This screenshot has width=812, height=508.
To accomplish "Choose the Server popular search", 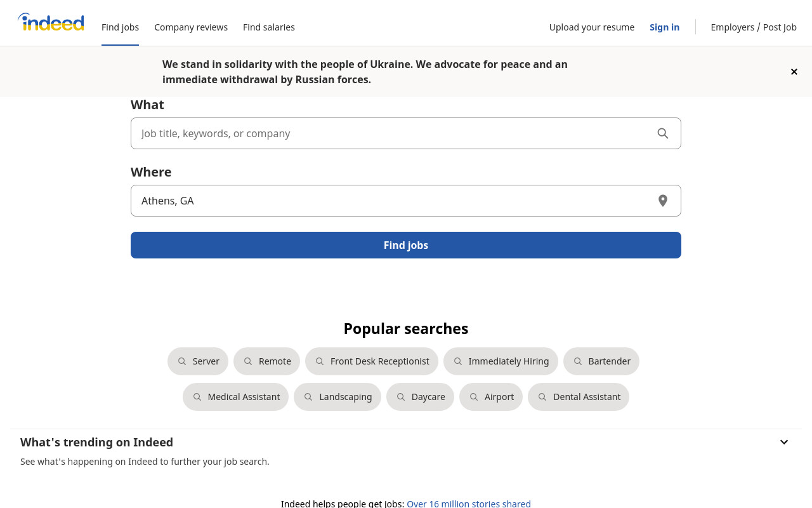I will [198, 361].
